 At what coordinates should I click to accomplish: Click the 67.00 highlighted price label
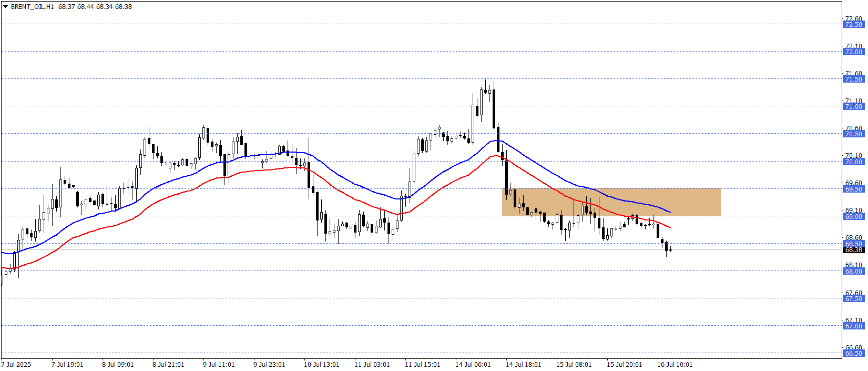[x=853, y=326]
